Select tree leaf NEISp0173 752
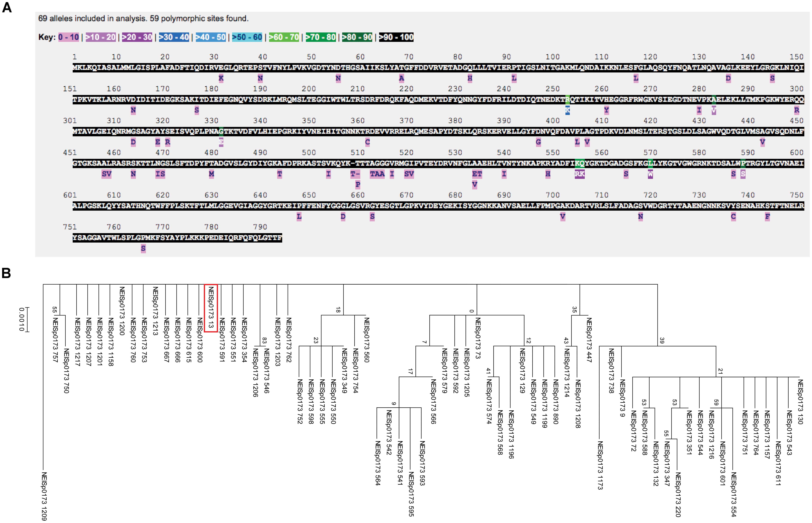812x523 pixels. [x=300, y=401]
